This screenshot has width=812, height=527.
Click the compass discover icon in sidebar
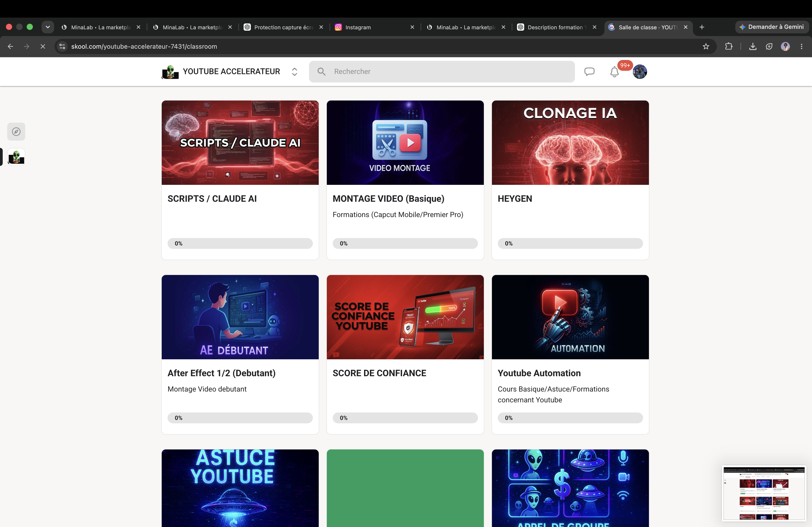tap(16, 132)
